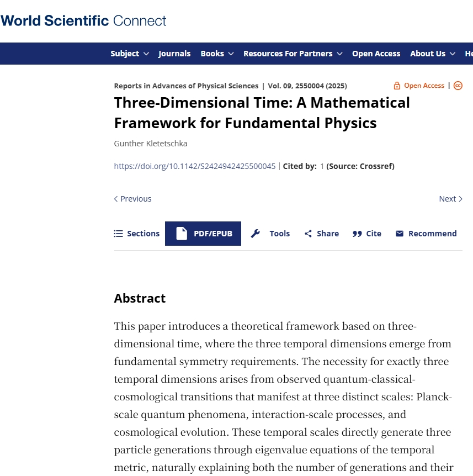Viewport: 473px width, 476px height.
Task: Expand the About Us dropdown
Action: click(x=433, y=54)
